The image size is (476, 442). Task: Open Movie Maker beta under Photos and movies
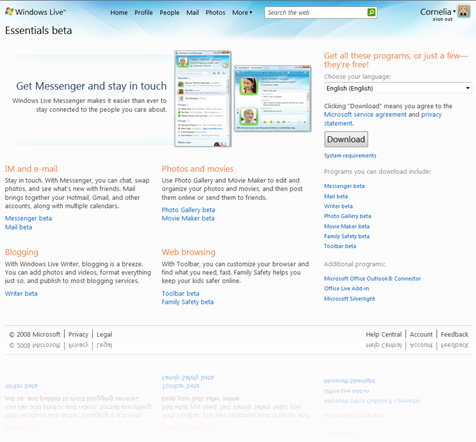click(x=188, y=218)
